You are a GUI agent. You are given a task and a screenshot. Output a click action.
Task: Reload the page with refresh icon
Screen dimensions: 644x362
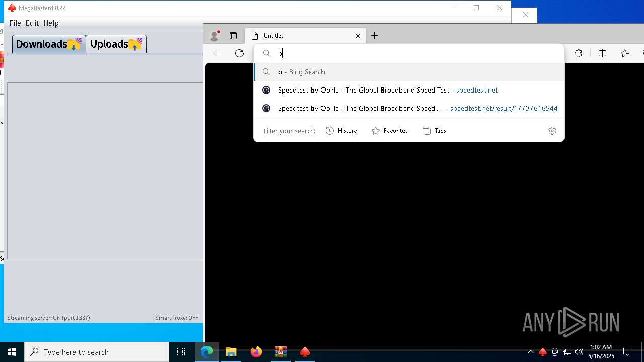coord(239,53)
